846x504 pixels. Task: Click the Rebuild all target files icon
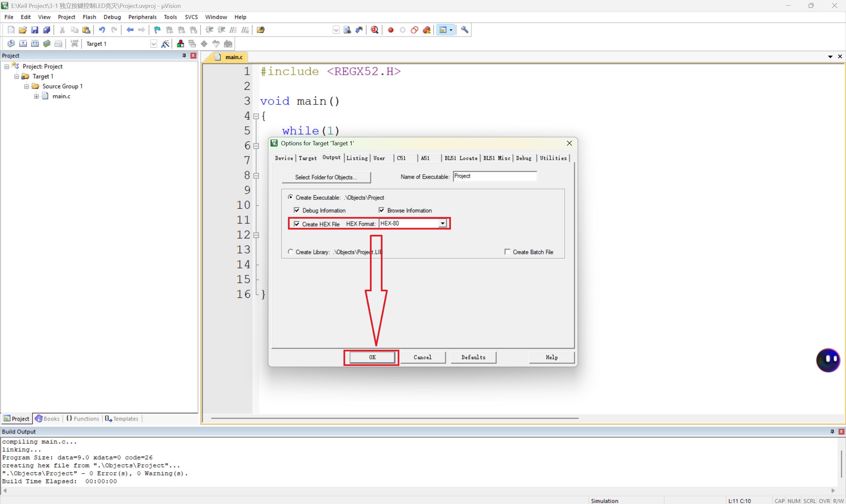[x=35, y=44]
